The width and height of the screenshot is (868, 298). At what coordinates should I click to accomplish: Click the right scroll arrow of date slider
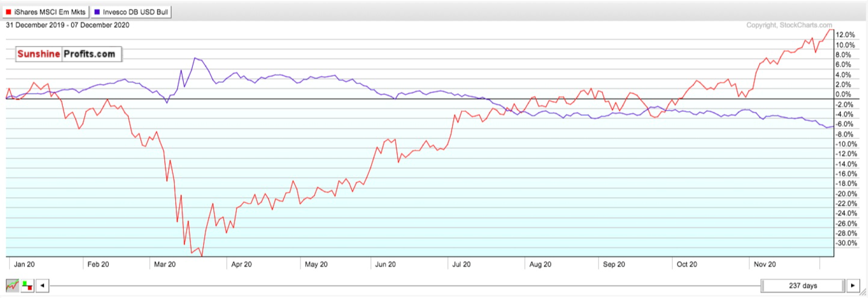coord(852,285)
